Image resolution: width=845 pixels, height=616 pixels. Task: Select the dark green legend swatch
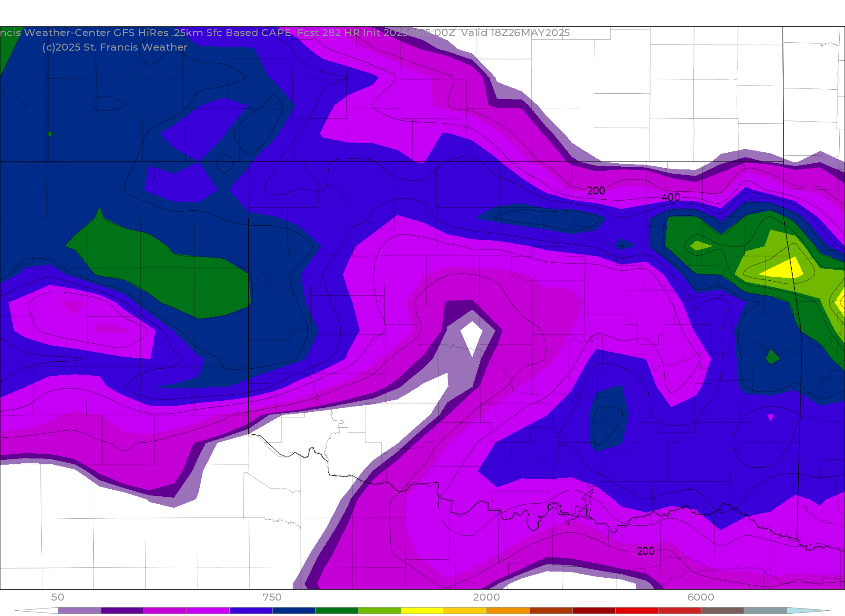(x=337, y=611)
